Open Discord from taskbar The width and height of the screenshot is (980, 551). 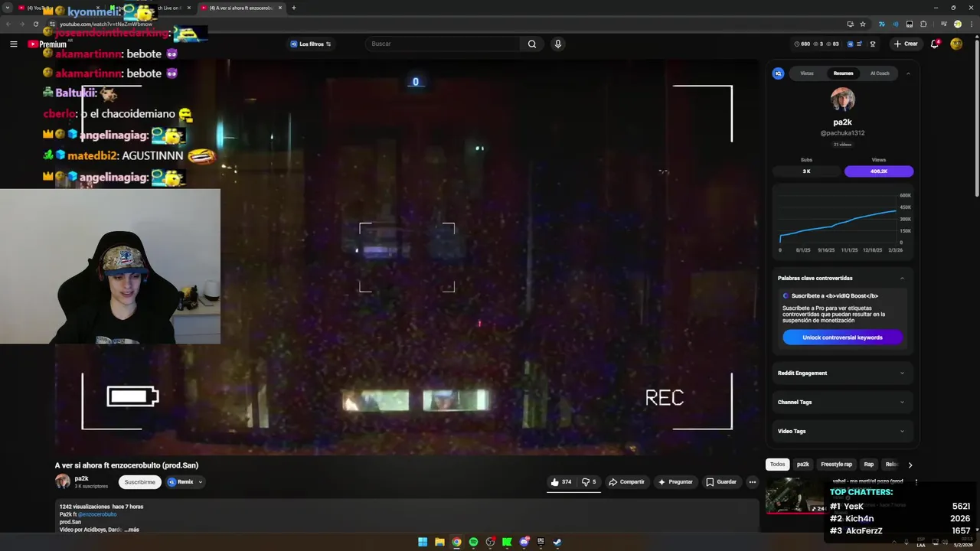pyautogui.click(x=524, y=542)
